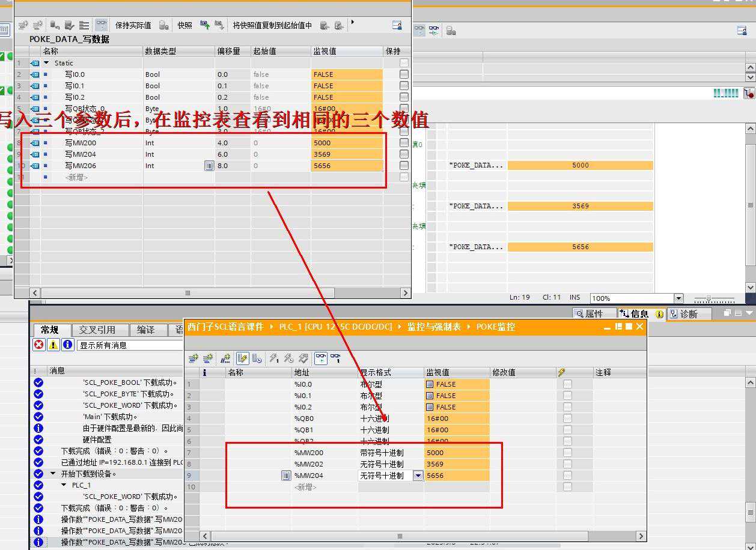Click the warnings filter icon in info panel

point(53,345)
